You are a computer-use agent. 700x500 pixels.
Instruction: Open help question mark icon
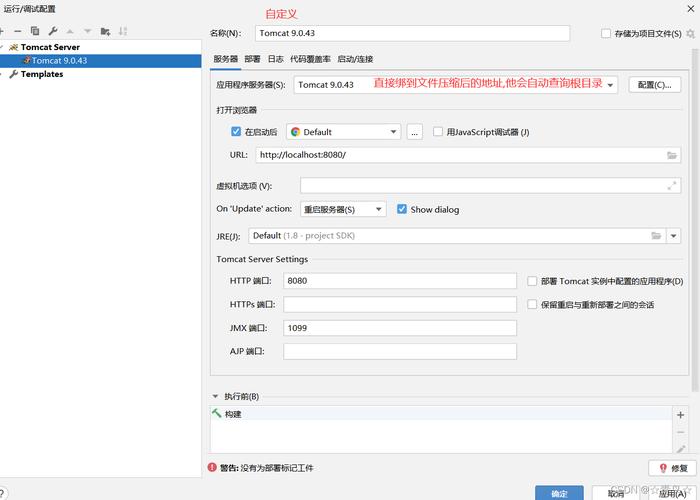(2, 494)
